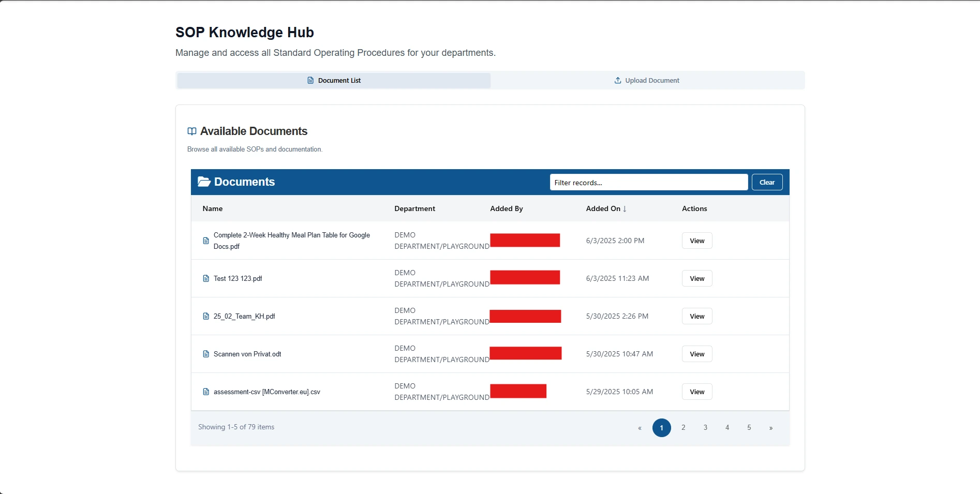This screenshot has height=494, width=980.
Task: Click file icon for Healthy Meal Plan document
Action: (206, 241)
